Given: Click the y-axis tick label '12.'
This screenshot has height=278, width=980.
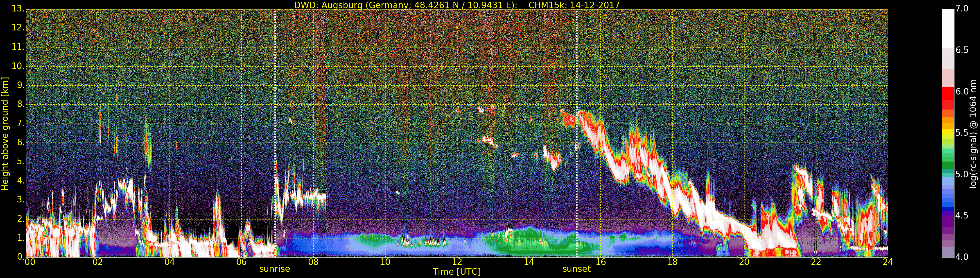Looking at the screenshot, I should 18,27.
